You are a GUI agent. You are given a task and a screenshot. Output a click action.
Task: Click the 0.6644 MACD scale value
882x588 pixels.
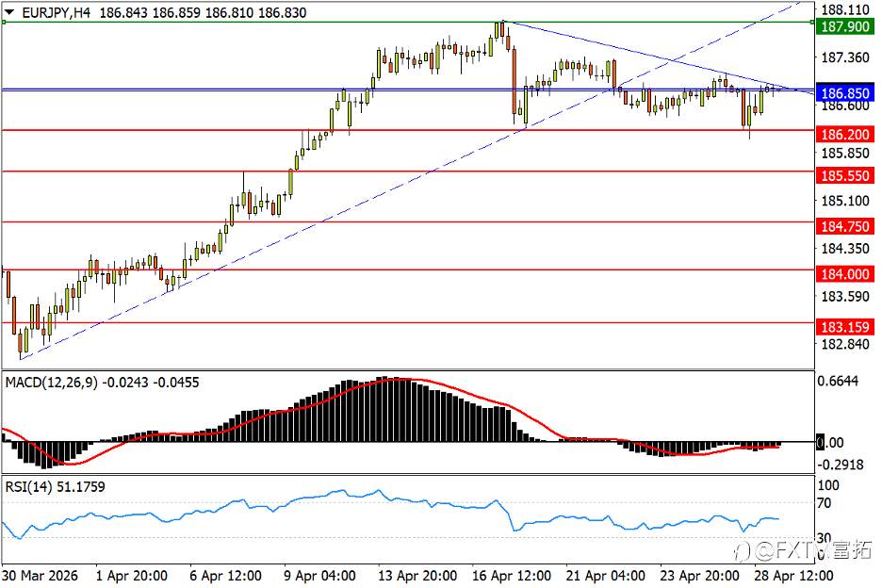pyautogui.click(x=838, y=381)
